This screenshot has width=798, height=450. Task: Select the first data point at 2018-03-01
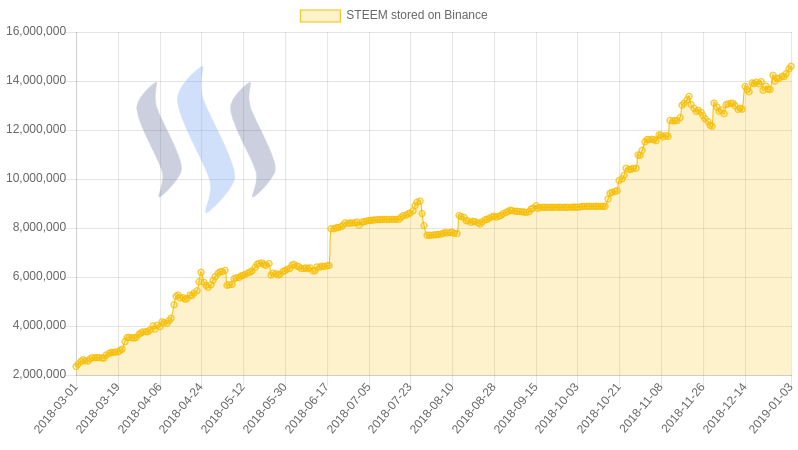tap(76, 366)
